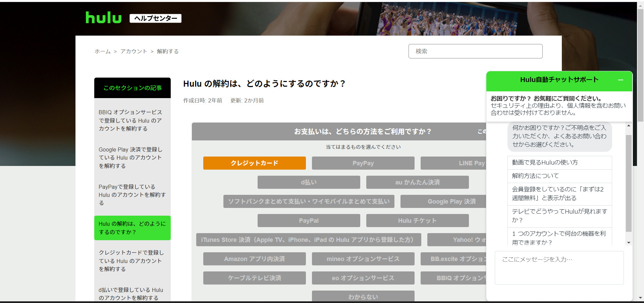Click the chat message input box
The width and height of the screenshot is (644, 303).
[x=559, y=267]
